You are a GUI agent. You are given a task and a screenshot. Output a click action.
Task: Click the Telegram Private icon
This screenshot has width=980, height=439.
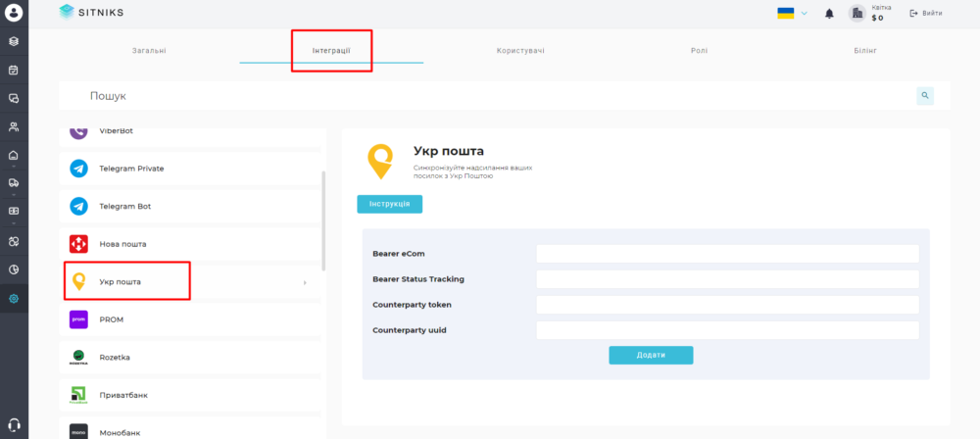pos(78,169)
